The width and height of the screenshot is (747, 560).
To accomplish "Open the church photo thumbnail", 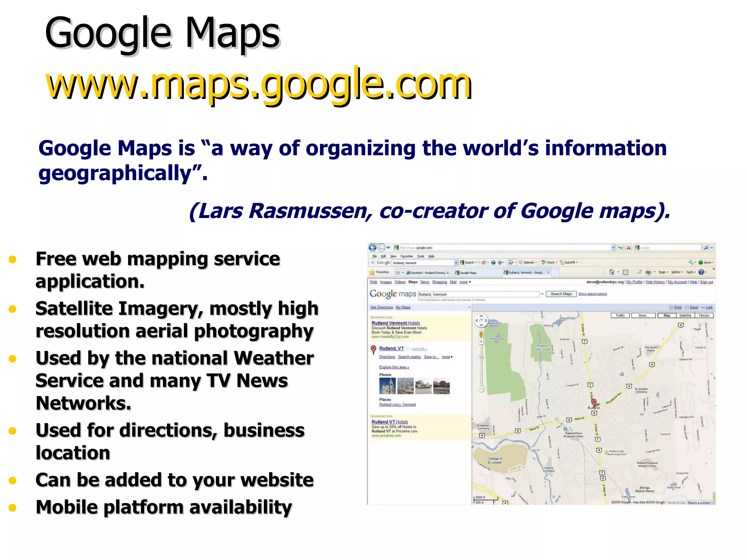I will click(387, 386).
